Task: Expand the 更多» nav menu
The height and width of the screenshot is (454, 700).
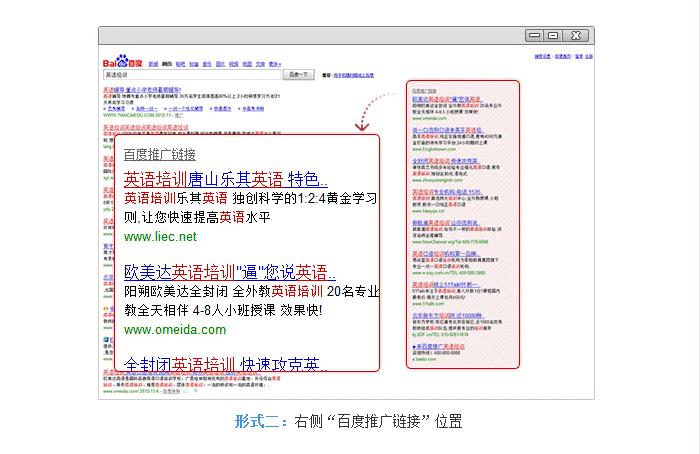Action: (275, 64)
